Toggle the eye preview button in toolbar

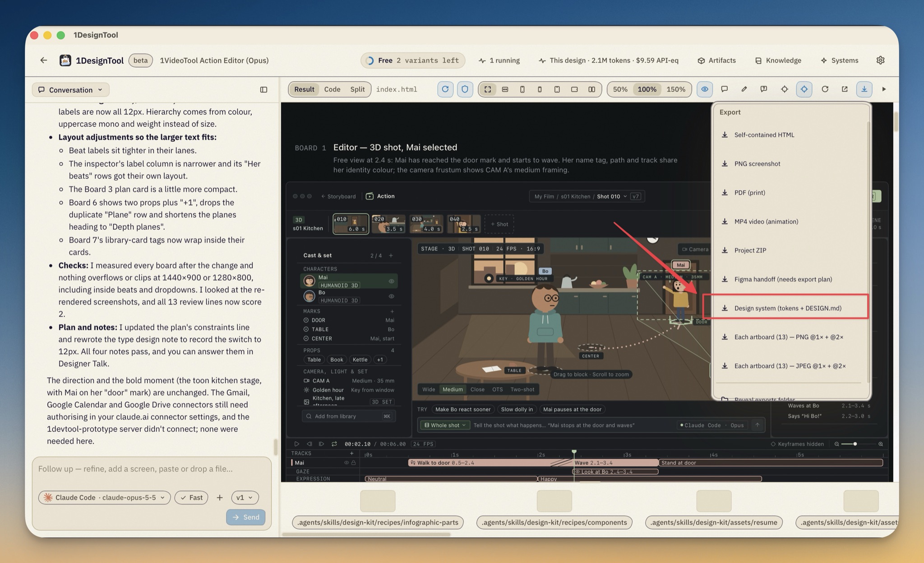(x=705, y=89)
